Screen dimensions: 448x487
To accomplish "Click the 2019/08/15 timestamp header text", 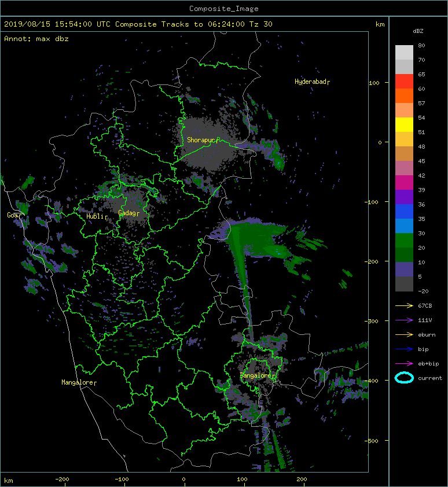I will tap(138, 24).
